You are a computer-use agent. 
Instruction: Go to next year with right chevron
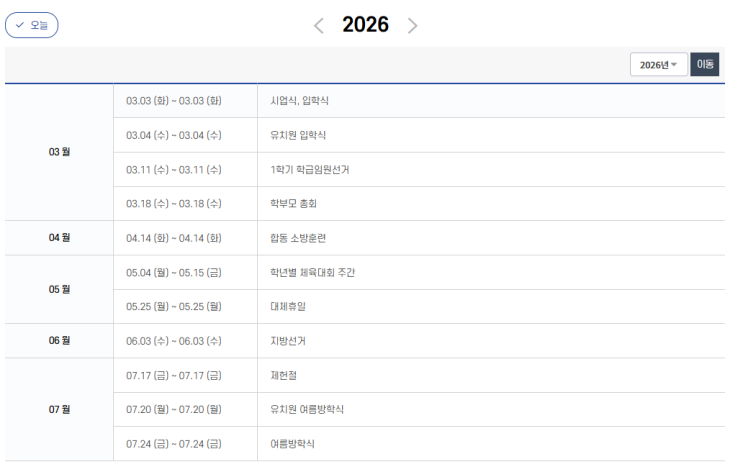tap(412, 26)
